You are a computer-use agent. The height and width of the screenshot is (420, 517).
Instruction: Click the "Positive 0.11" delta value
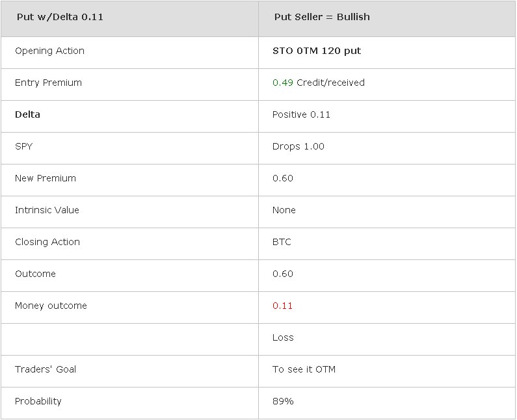coord(301,114)
